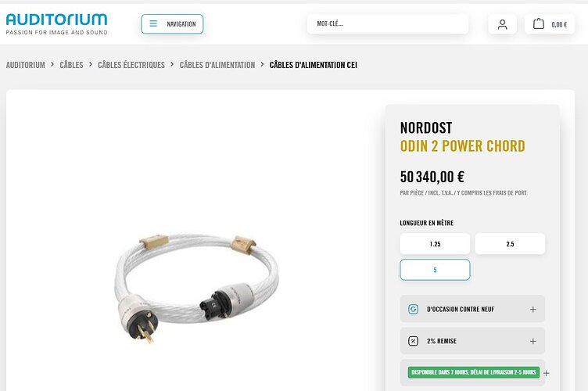Image resolution: width=588 pixels, height=391 pixels.
Task: Focus the Mot-clé search field
Action: coord(388,24)
